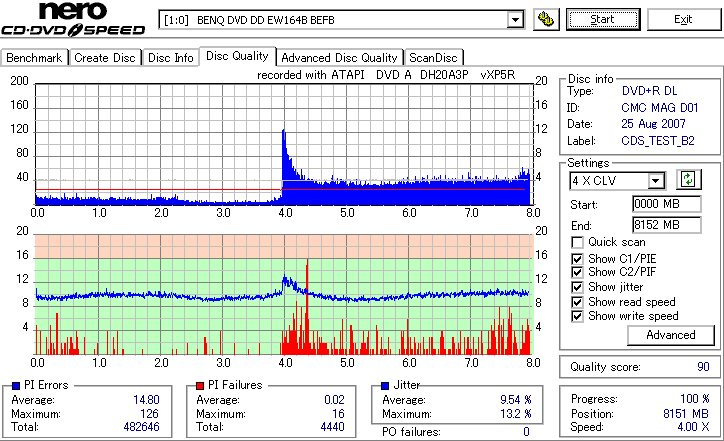
Task: Click PI Errors maximum 126
Action: [149, 413]
